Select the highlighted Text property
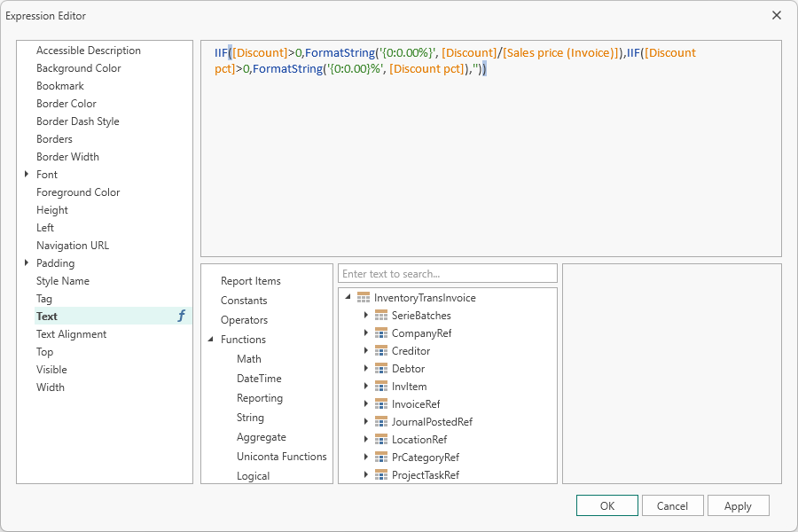This screenshot has height=532, width=798. point(113,317)
